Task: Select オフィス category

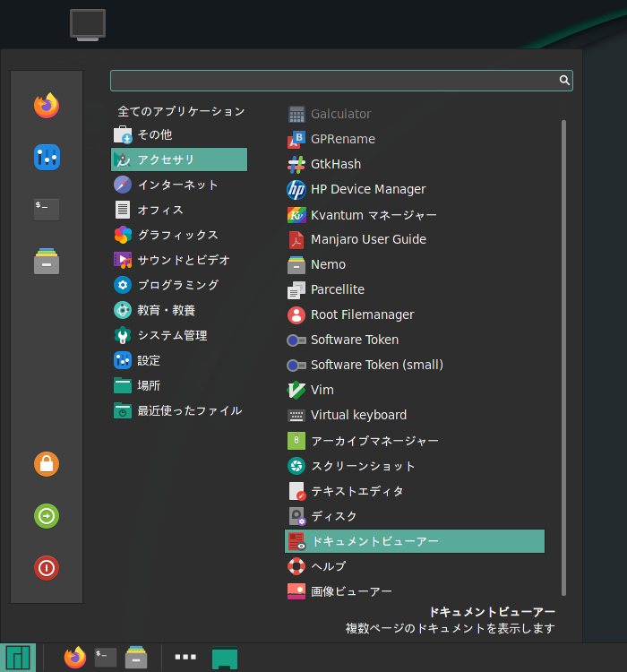Action: [x=179, y=210]
